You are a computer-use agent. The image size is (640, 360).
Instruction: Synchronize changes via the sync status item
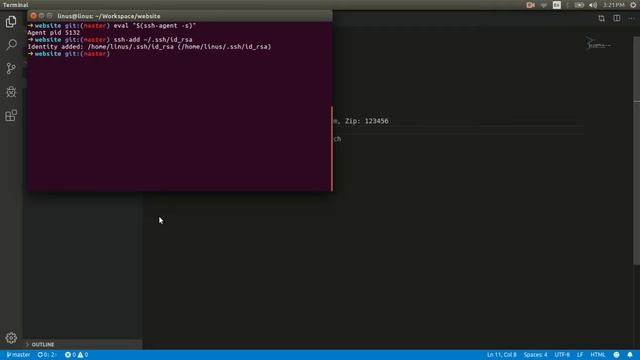tap(47, 355)
